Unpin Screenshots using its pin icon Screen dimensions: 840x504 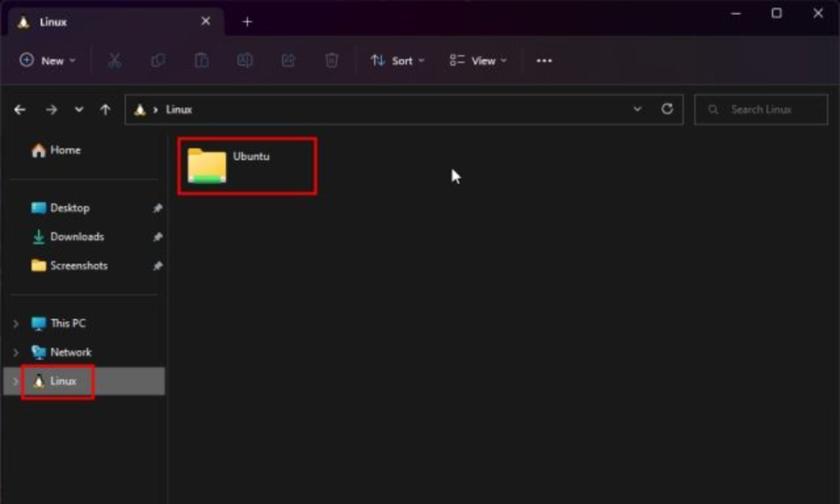(158, 266)
